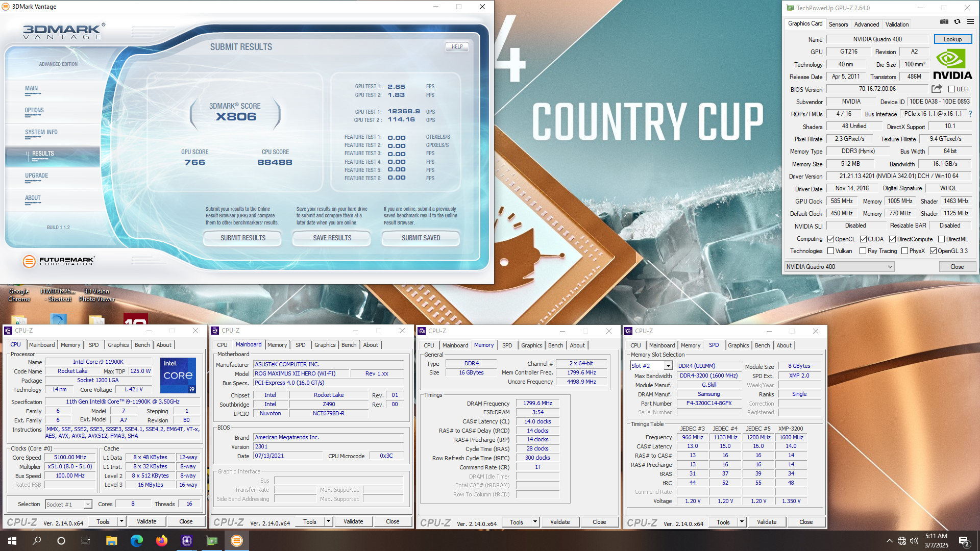This screenshot has height=551, width=980.
Task: Open About tab in CPU-Z SPD window
Action: click(x=784, y=345)
